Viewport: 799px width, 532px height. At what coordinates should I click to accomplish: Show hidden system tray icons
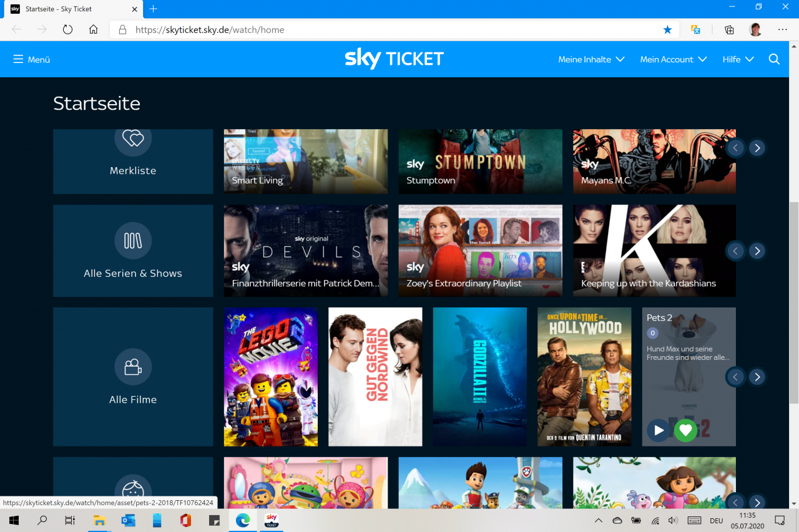(x=598, y=520)
